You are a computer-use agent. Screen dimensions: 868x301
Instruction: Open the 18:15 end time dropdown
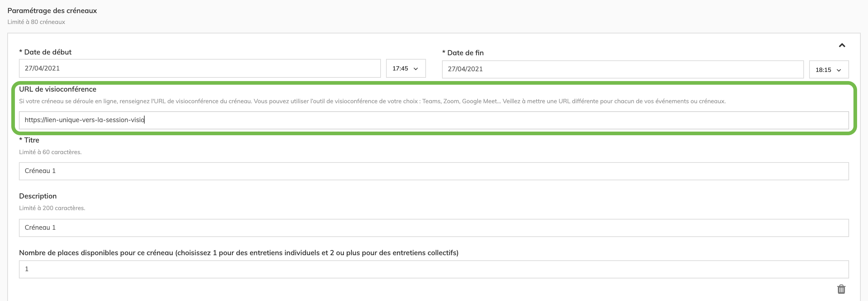tap(828, 70)
